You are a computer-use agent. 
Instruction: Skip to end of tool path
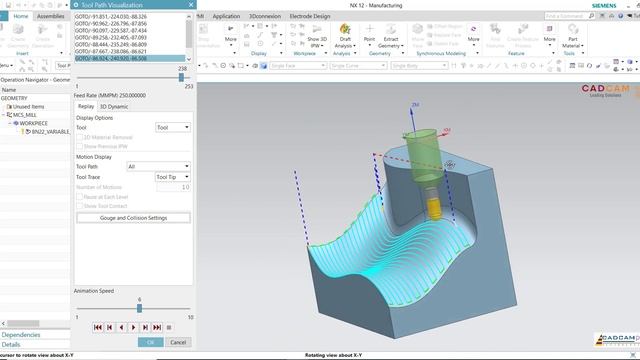click(157, 327)
